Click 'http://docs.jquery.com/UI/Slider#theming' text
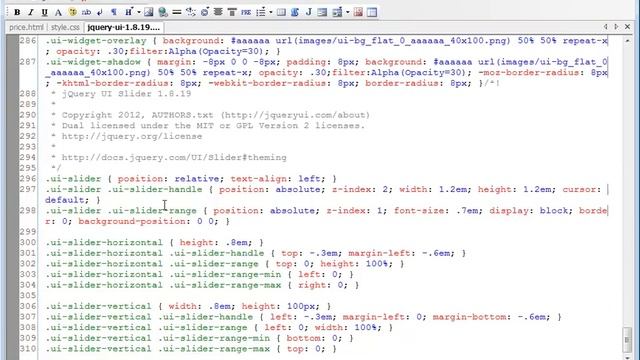The height and width of the screenshot is (360, 640). point(174,158)
